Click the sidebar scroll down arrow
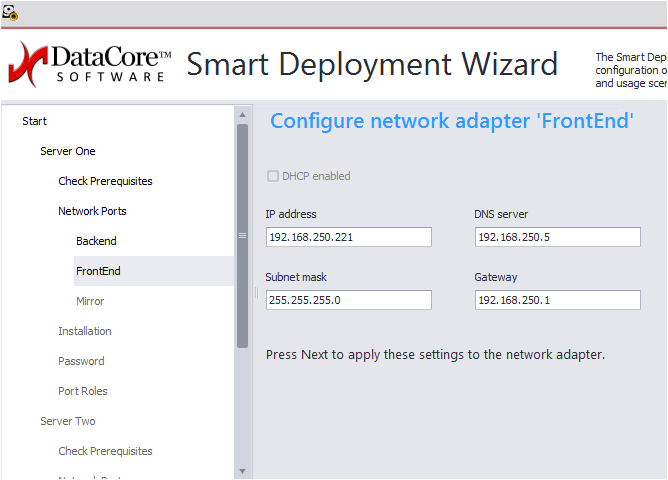668x480 pixels. tap(242, 471)
